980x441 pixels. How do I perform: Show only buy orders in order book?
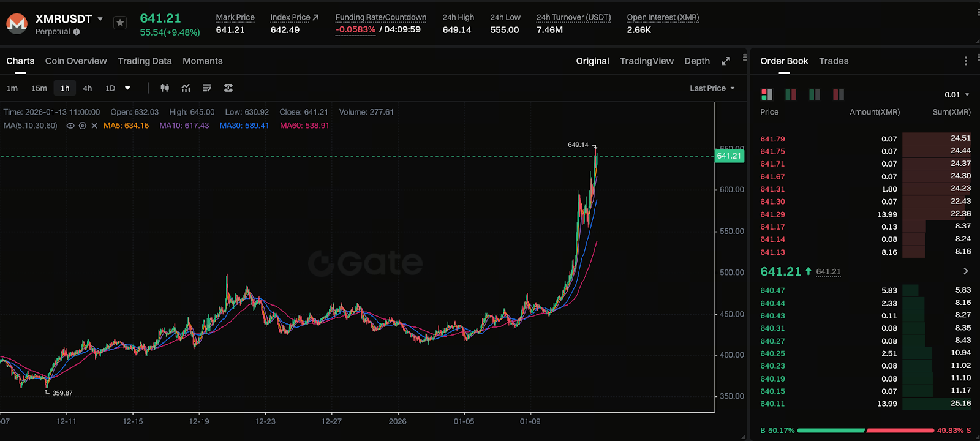[815, 94]
